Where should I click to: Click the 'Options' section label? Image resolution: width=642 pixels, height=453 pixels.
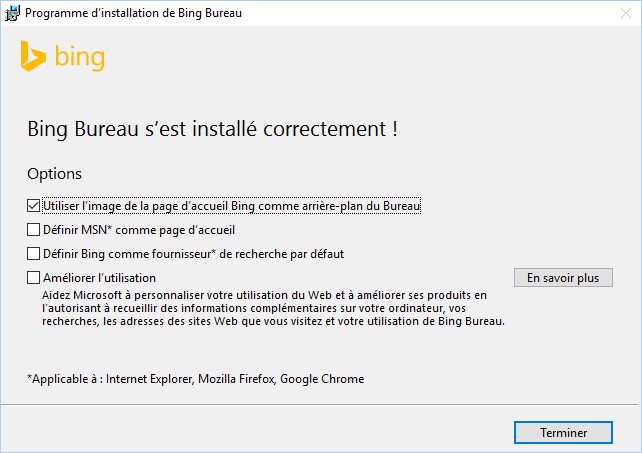pos(55,173)
